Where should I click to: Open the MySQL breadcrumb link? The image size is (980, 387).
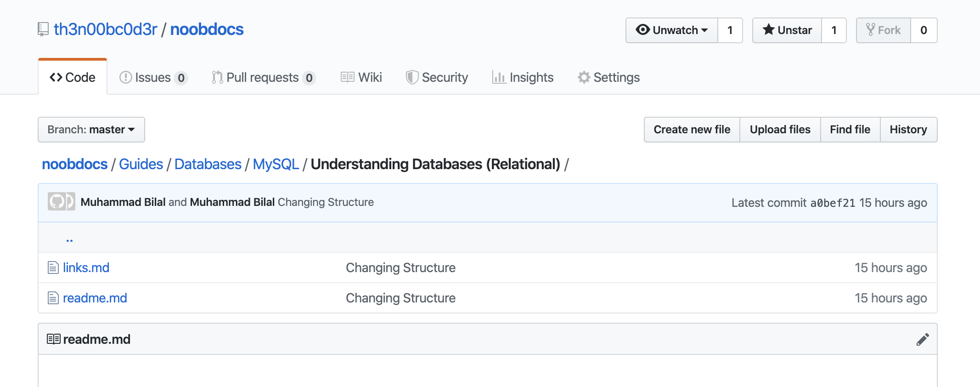pyautogui.click(x=276, y=164)
